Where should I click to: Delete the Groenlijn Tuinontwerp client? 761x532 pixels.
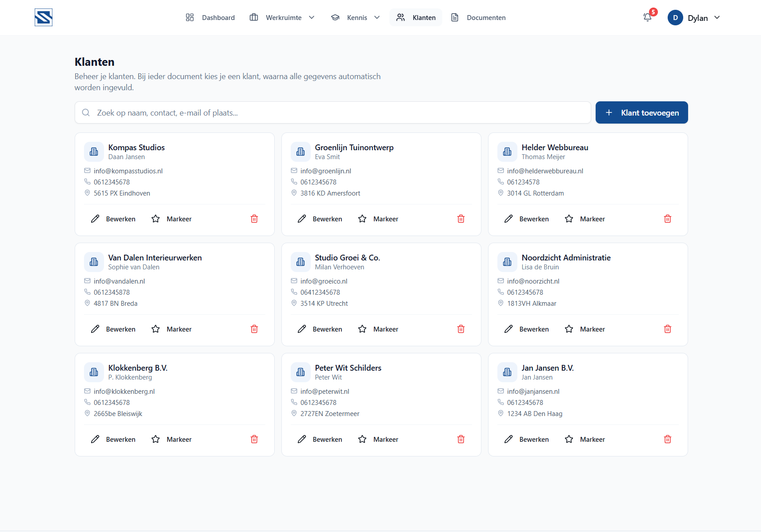[461, 219]
